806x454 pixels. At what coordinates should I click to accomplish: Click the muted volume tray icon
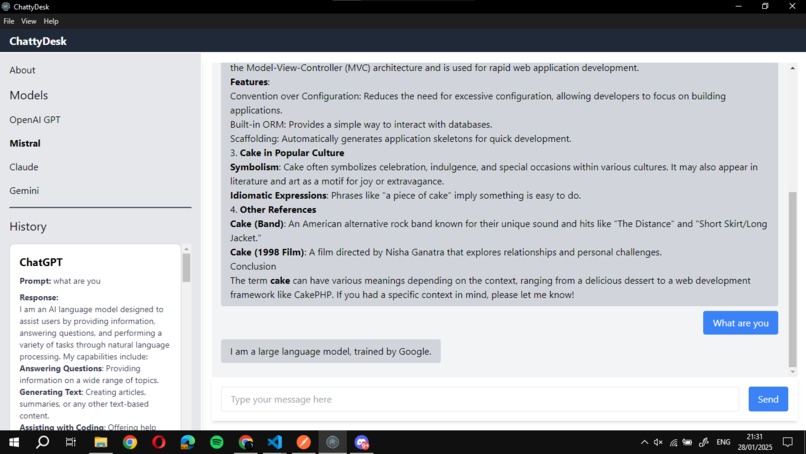tap(658, 442)
